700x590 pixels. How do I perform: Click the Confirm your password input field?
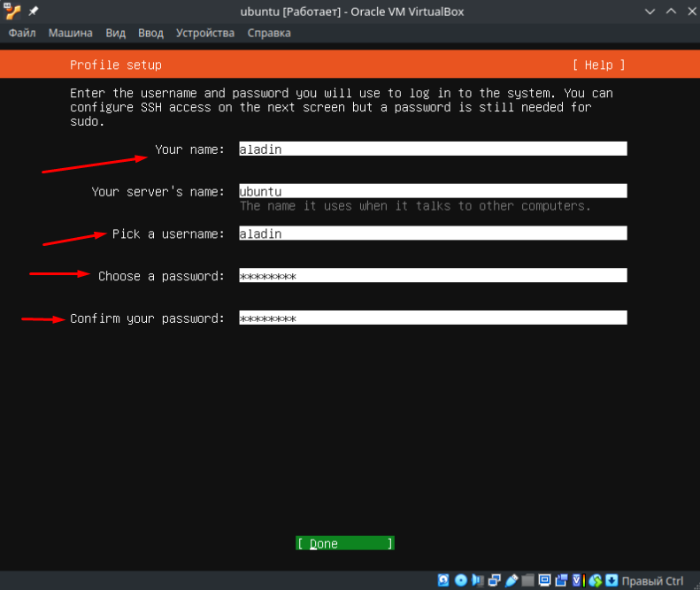pos(433,318)
